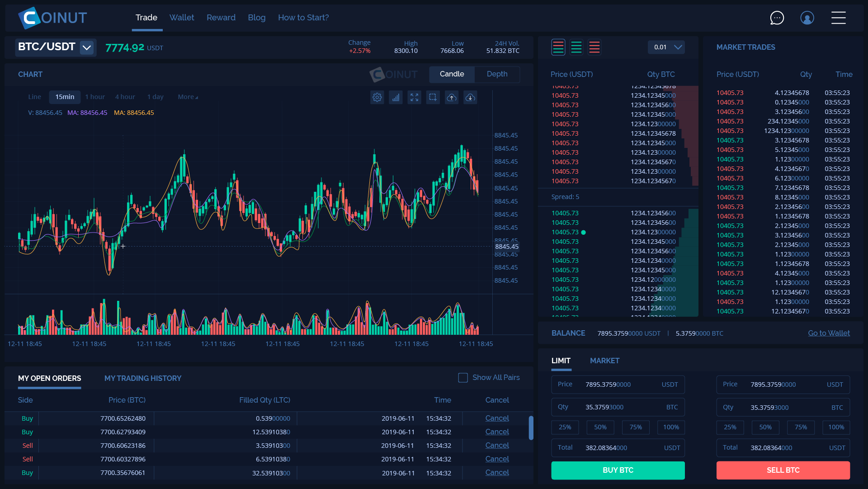Set buy quantity to 100%
The height and width of the screenshot is (489, 868).
click(671, 427)
